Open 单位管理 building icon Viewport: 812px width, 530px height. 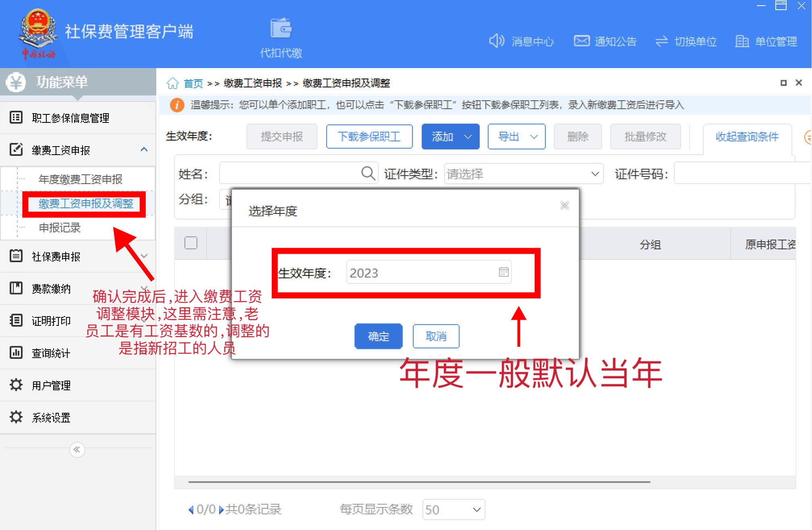(x=742, y=41)
